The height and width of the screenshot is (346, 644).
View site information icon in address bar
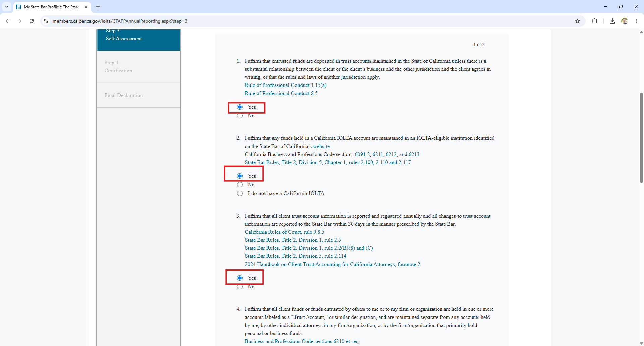coord(46,21)
